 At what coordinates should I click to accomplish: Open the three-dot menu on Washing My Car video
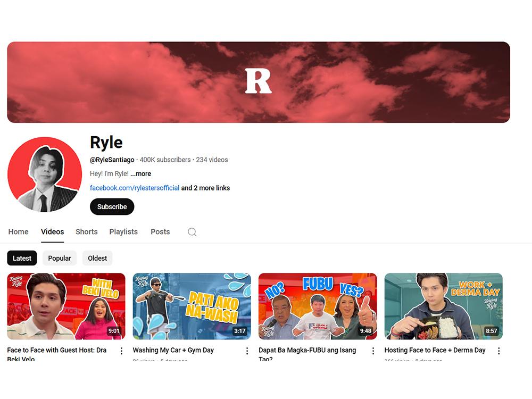[247, 351]
